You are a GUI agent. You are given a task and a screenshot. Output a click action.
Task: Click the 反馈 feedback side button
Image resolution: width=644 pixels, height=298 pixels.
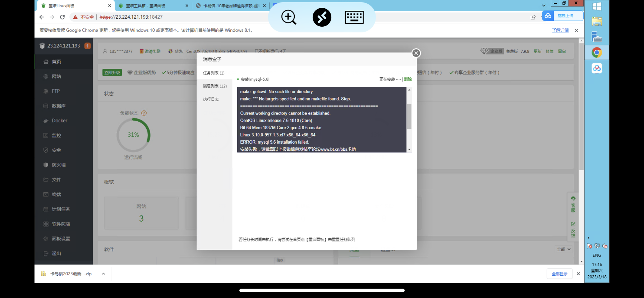tap(573, 230)
